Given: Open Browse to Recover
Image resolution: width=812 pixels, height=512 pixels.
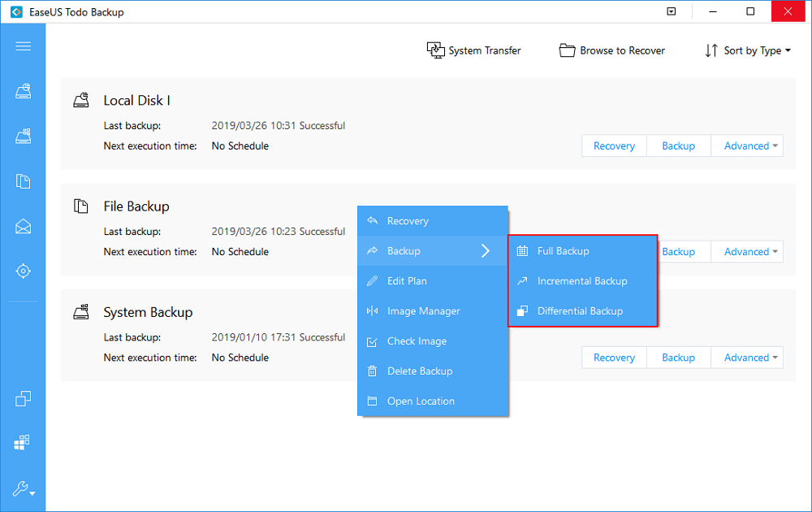Looking at the screenshot, I should click(611, 50).
